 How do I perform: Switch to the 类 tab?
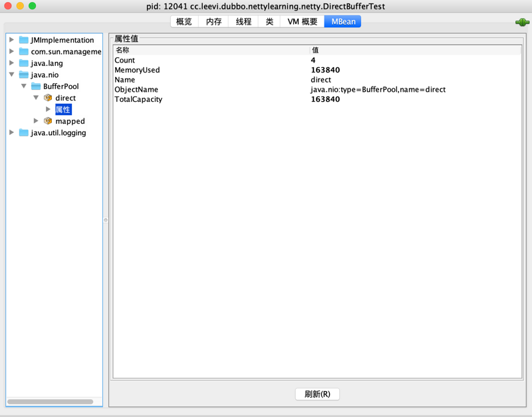269,21
